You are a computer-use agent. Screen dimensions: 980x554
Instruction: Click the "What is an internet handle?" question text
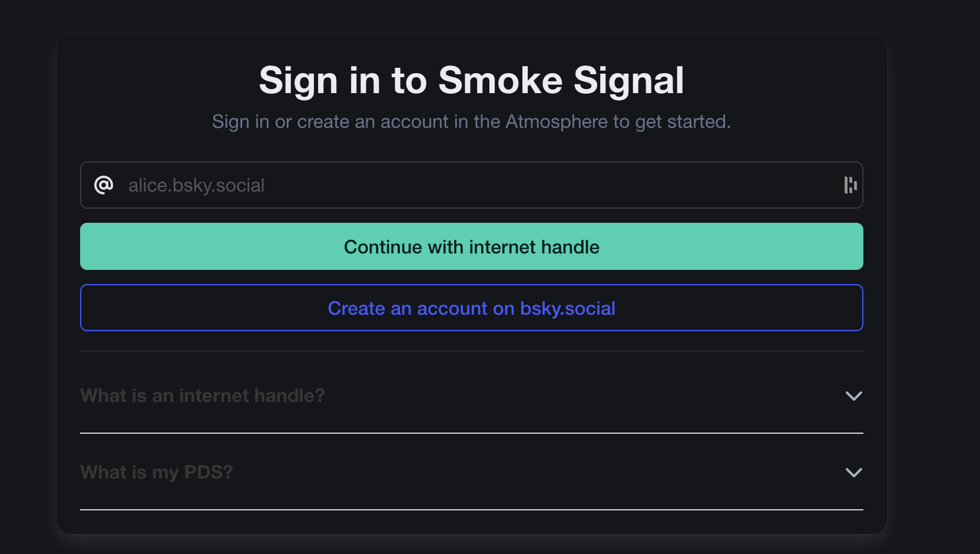tap(202, 396)
